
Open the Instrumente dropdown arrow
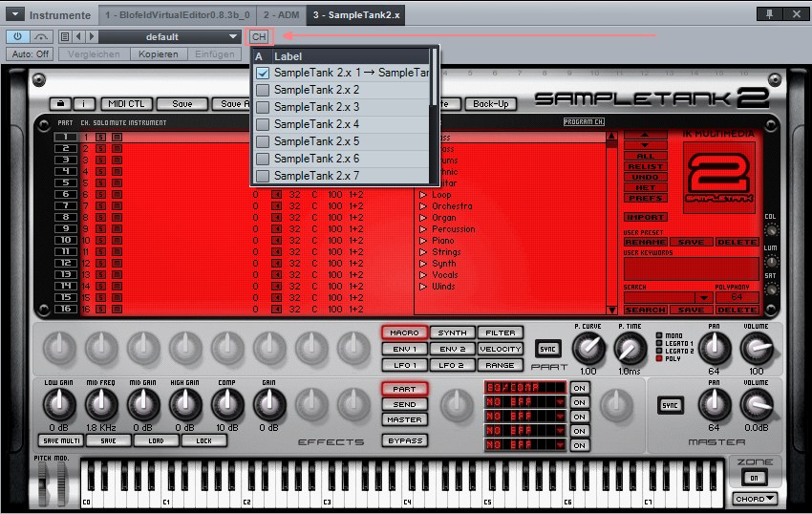(15, 14)
